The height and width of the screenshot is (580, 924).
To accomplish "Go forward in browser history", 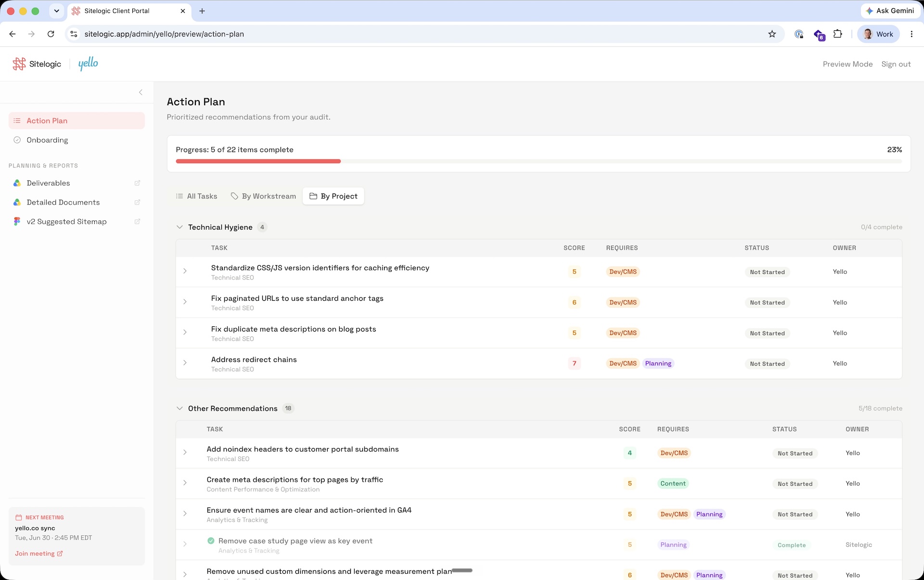I will point(31,34).
